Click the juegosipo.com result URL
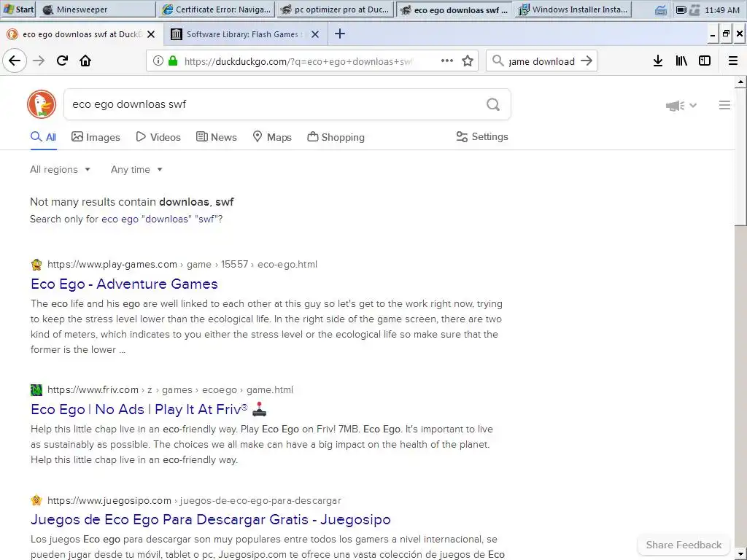 (x=194, y=500)
